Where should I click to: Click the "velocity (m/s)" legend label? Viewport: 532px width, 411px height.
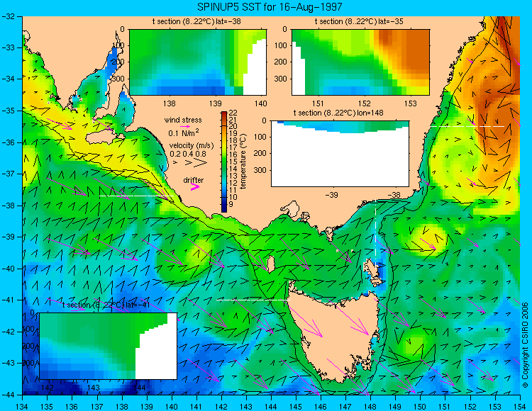[x=192, y=146]
